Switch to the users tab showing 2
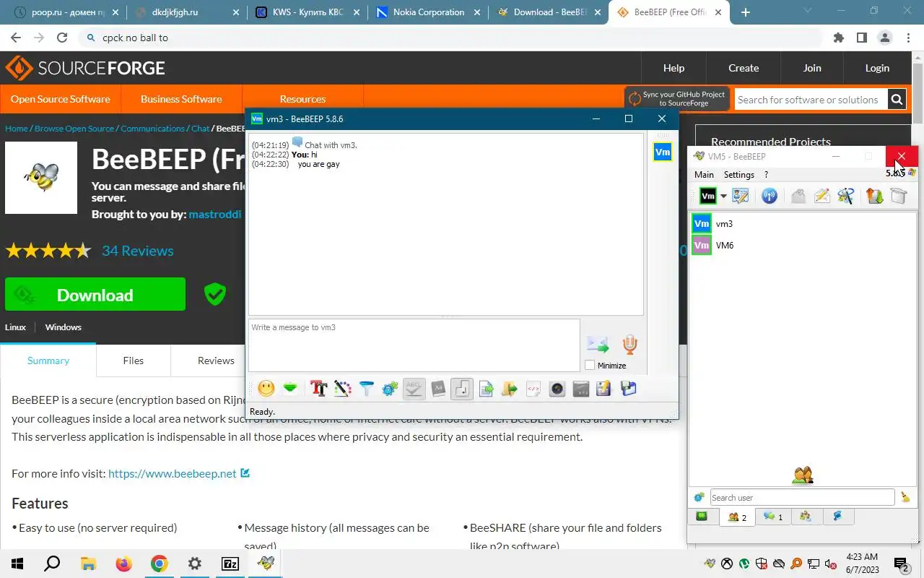 [x=738, y=517]
